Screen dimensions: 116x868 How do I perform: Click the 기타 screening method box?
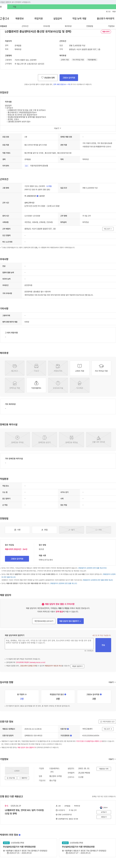[98, 530]
